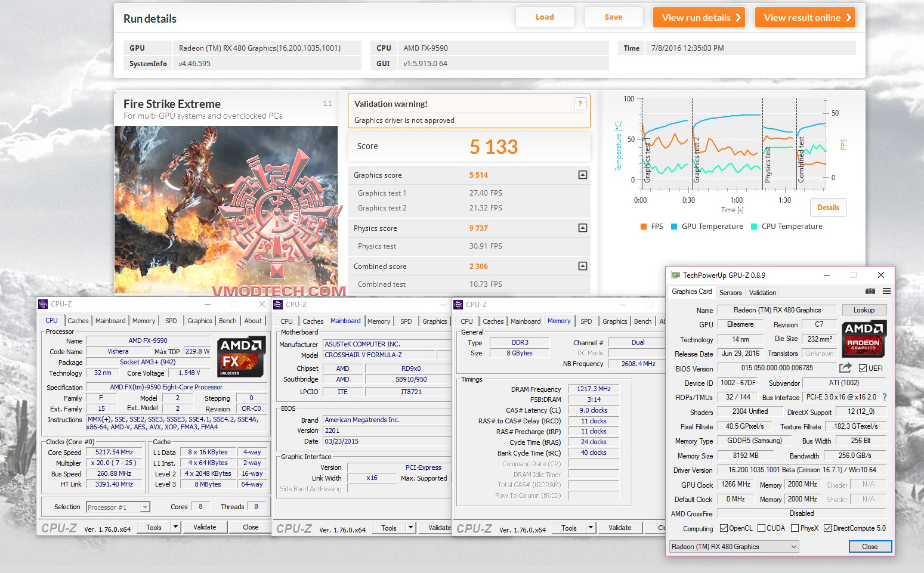
Task: Open the Tools dropdown arrow in CPU-Z CPU window
Action: tap(175, 527)
